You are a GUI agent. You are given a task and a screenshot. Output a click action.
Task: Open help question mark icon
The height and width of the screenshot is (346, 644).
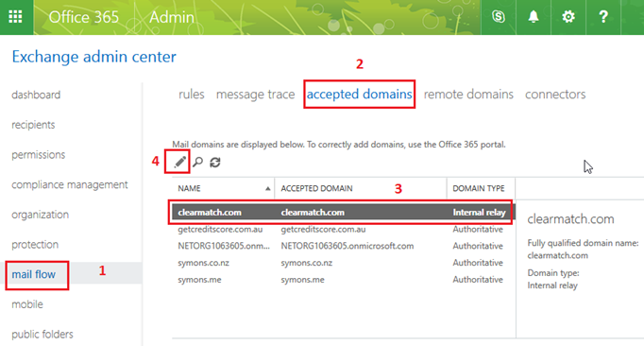[603, 17]
